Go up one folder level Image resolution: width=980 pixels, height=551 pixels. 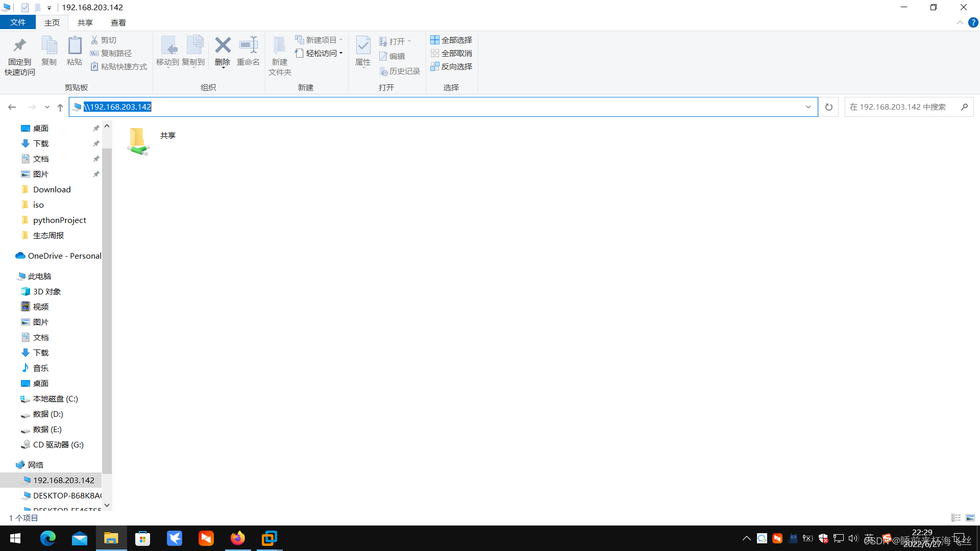60,107
